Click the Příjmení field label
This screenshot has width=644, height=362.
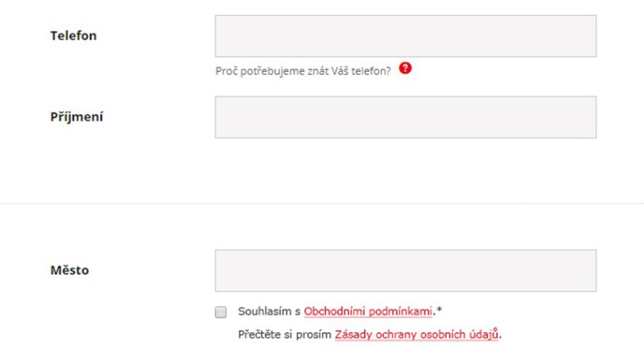[76, 116]
